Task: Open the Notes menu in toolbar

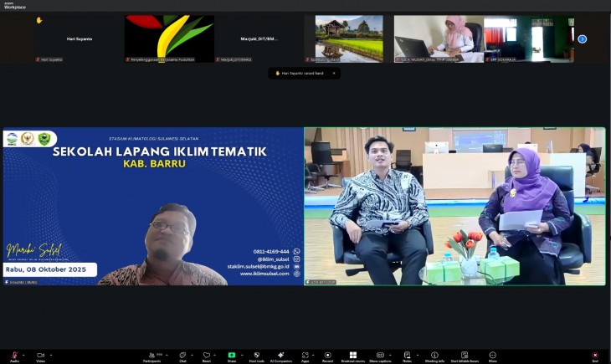Action: (x=406, y=356)
